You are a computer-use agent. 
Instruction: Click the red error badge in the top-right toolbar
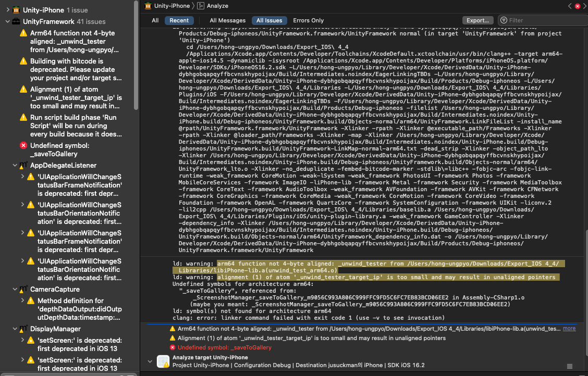(578, 7)
